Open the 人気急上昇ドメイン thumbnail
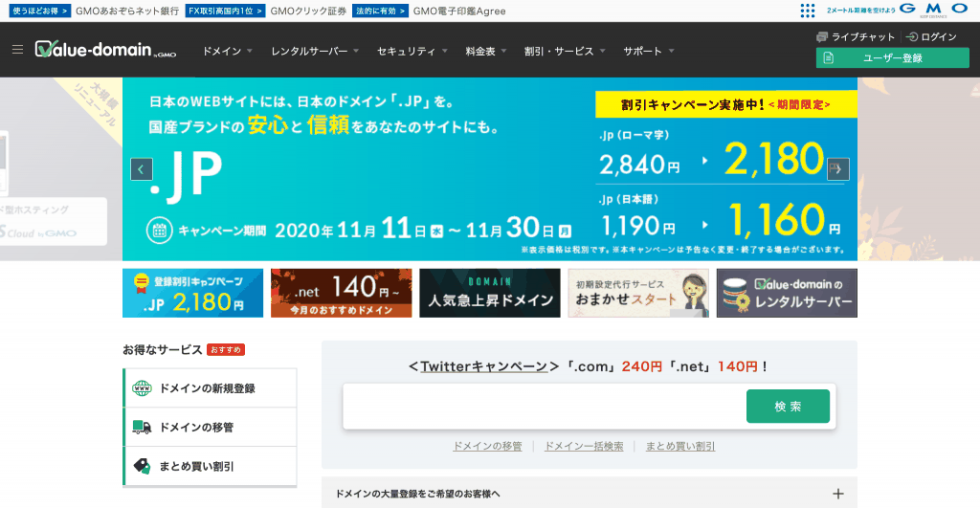This screenshot has width=980, height=508. (489, 293)
